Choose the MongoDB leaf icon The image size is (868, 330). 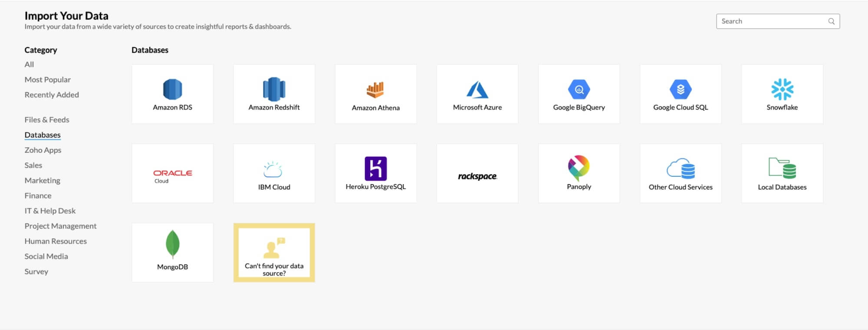[172, 244]
